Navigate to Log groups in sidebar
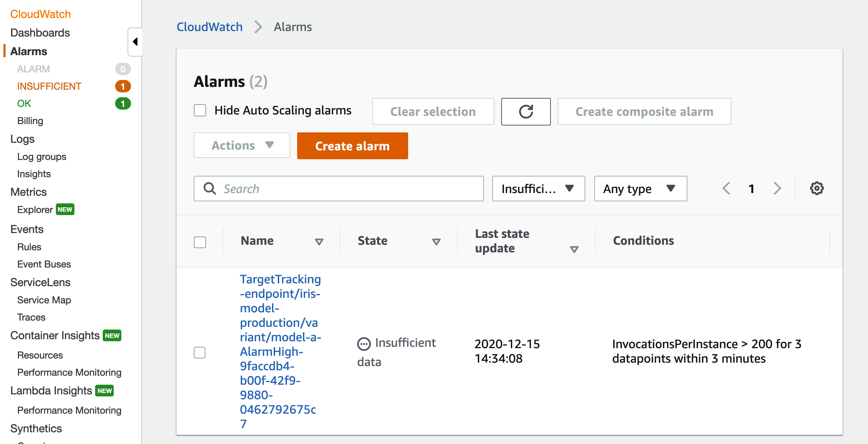 [42, 157]
